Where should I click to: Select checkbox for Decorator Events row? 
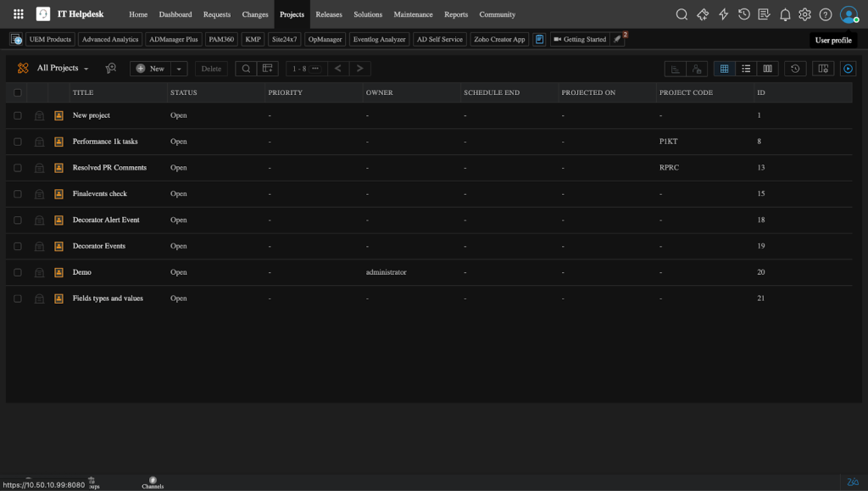(x=18, y=246)
